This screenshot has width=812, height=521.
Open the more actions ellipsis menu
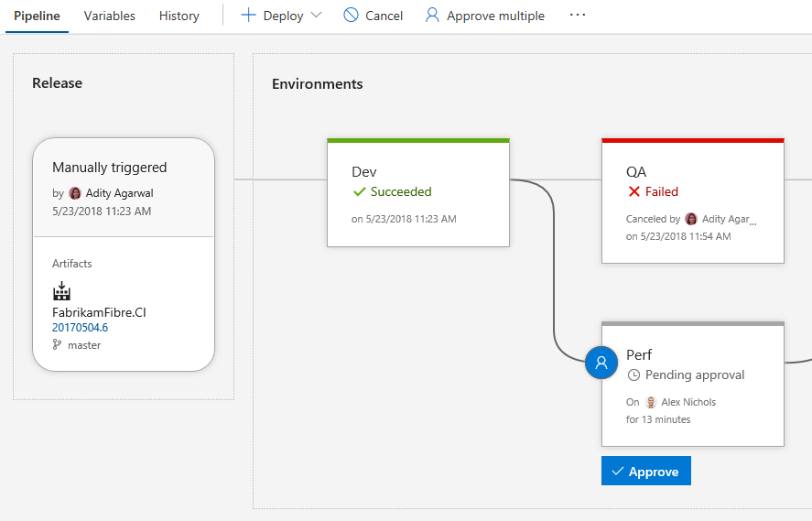pos(578,16)
